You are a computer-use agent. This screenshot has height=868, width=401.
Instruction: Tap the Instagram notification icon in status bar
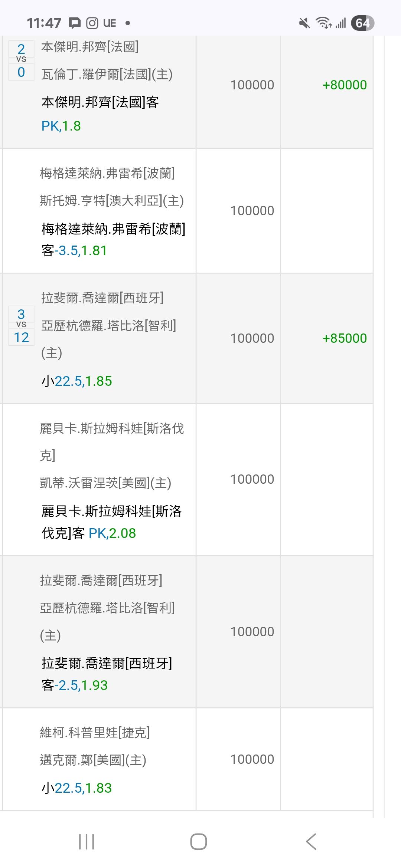(x=92, y=23)
